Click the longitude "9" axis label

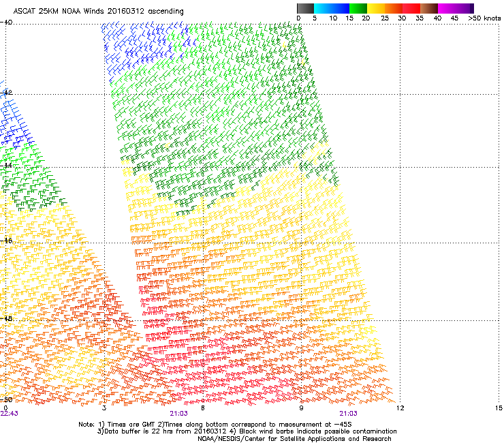tap(301, 408)
